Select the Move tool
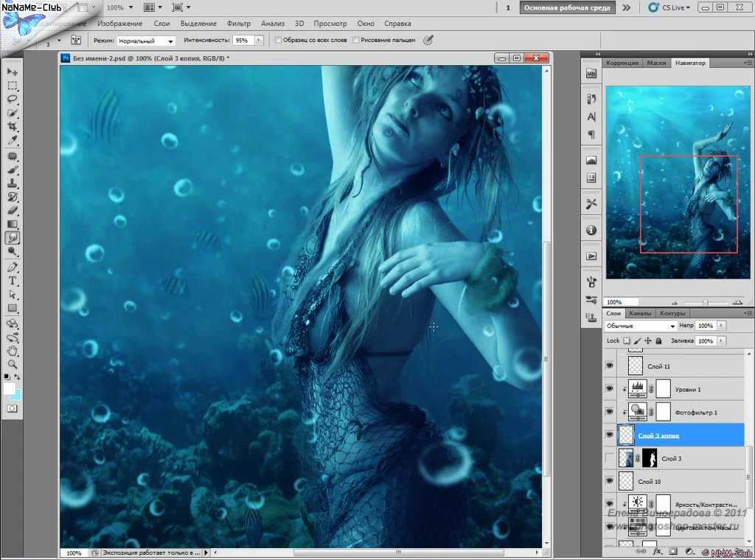Image resolution: width=755 pixels, height=560 pixels. point(12,72)
